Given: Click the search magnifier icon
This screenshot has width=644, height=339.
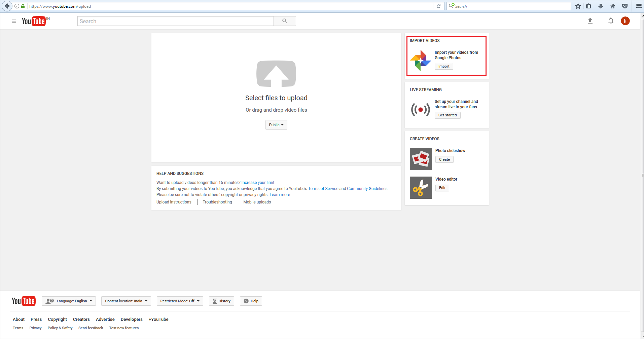Looking at the screenshot, I should tap(285, 21).
